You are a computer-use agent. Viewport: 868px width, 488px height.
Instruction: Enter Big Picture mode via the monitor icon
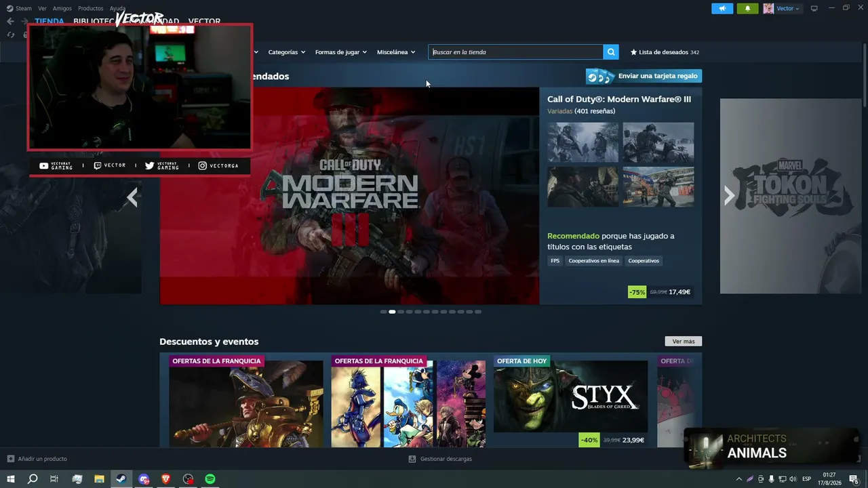click(x=814, y=8)
